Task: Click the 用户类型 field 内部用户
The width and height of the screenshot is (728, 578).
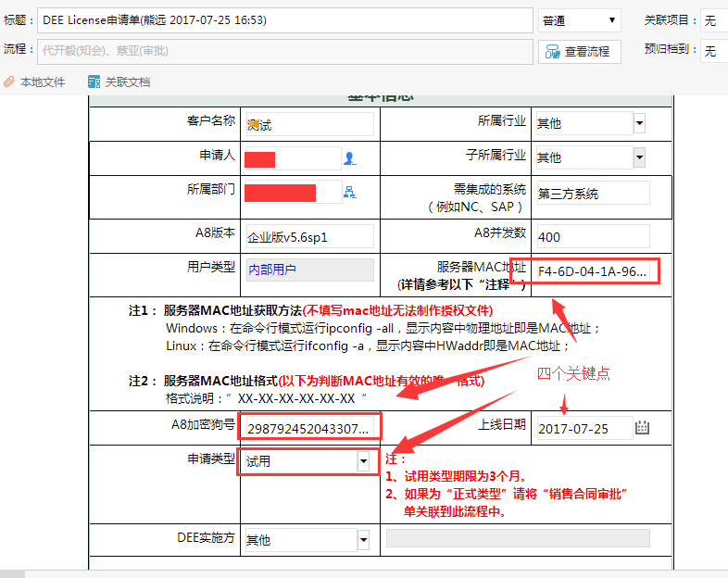Action: click(x=309, y=270)
